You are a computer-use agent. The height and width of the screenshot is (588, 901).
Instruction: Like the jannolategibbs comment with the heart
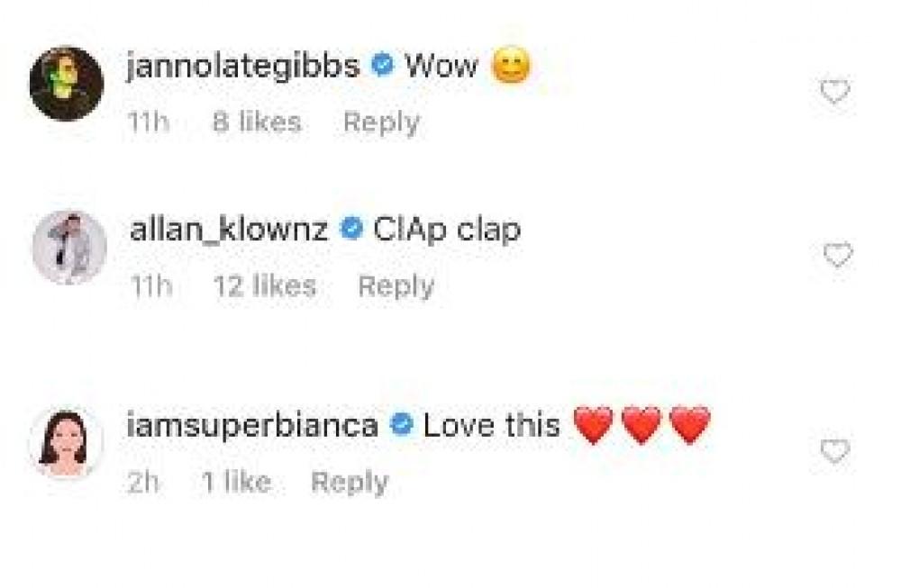click(835, 92)
